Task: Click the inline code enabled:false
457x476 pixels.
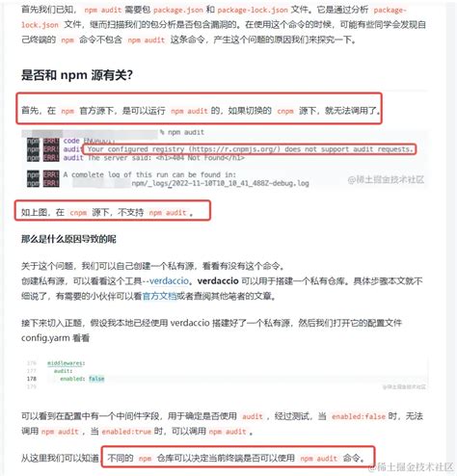Action: click(359, 416)
